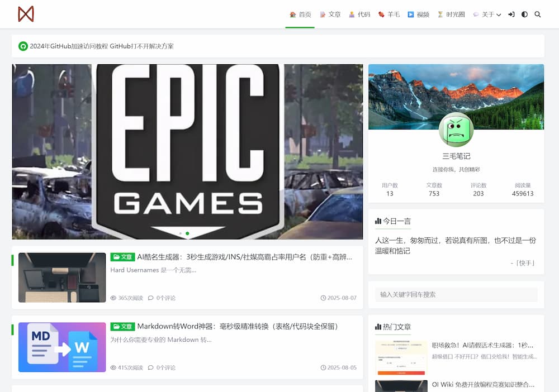This screenshot has height=392, width=559.
Task: Click the eye icon showing 365次阅读
Action: [113, 298]
